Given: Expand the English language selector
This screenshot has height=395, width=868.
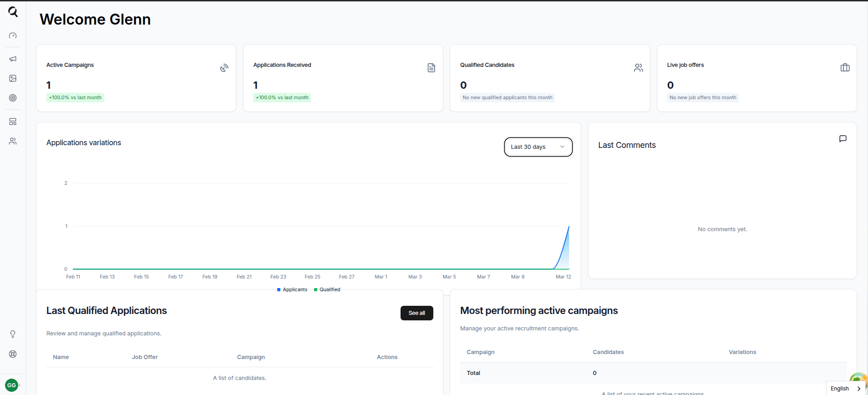Looking at the screenshot, I should pos(845,388).
